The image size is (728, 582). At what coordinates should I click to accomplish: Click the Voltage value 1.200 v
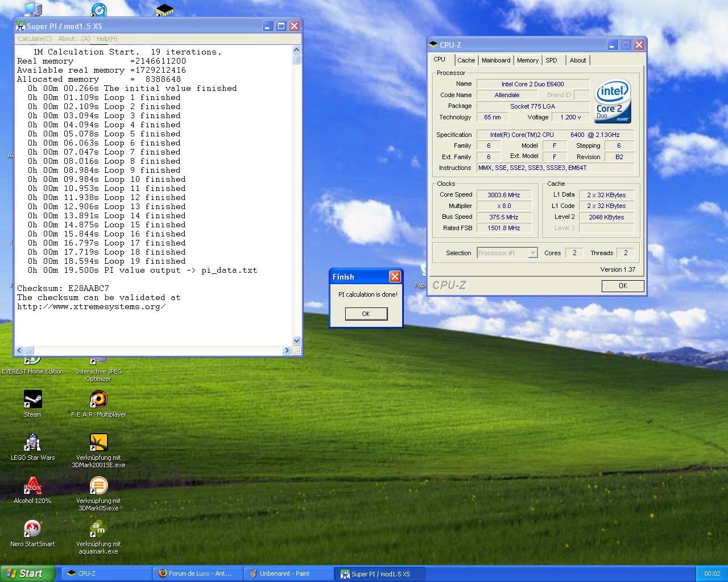pyautogui.click(x=570, y=117)
